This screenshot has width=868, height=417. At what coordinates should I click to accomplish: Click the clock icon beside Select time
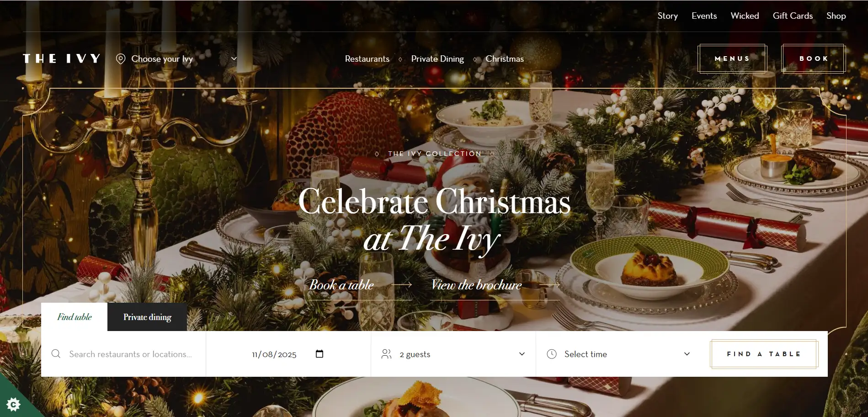pyautogui.click(x=552, y=354)
